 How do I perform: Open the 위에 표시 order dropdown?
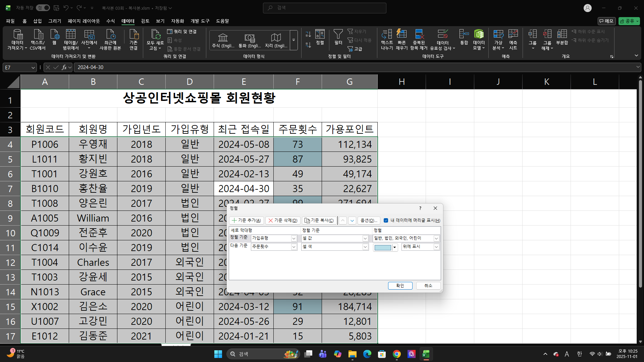pos(436,247)
